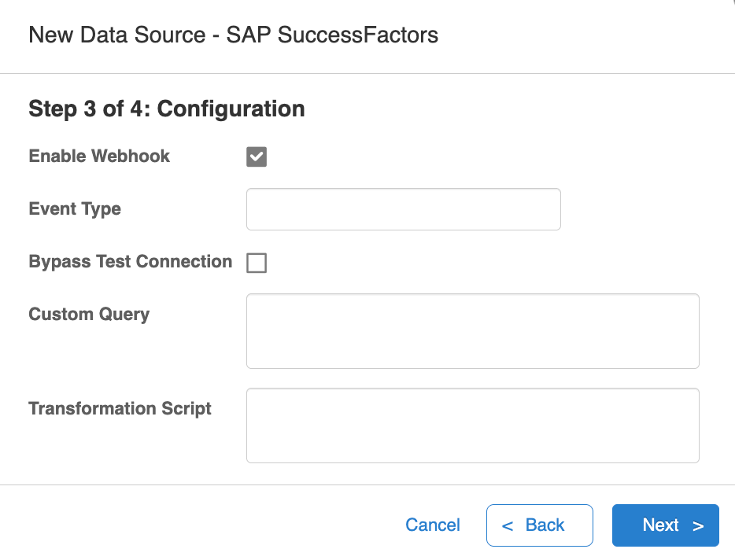Select the Transformation Script label
735x560 pixels.
[120, 409]
